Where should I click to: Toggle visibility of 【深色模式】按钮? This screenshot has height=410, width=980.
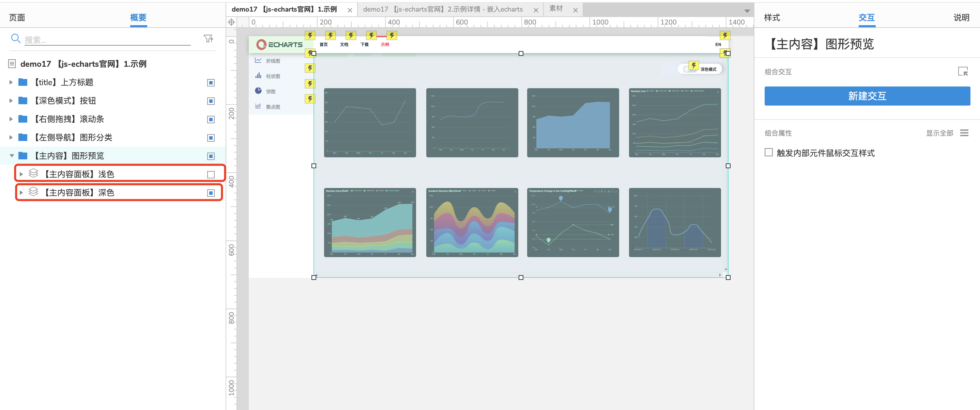click(x=211, y=101)
